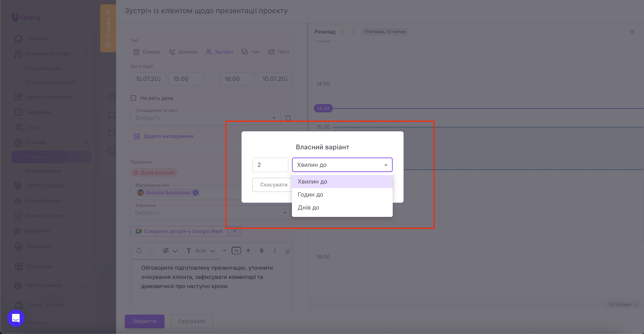Screen dimensions: 644x334
Task: Click the purple 'Зберегти' button
Action: [145, 321]
